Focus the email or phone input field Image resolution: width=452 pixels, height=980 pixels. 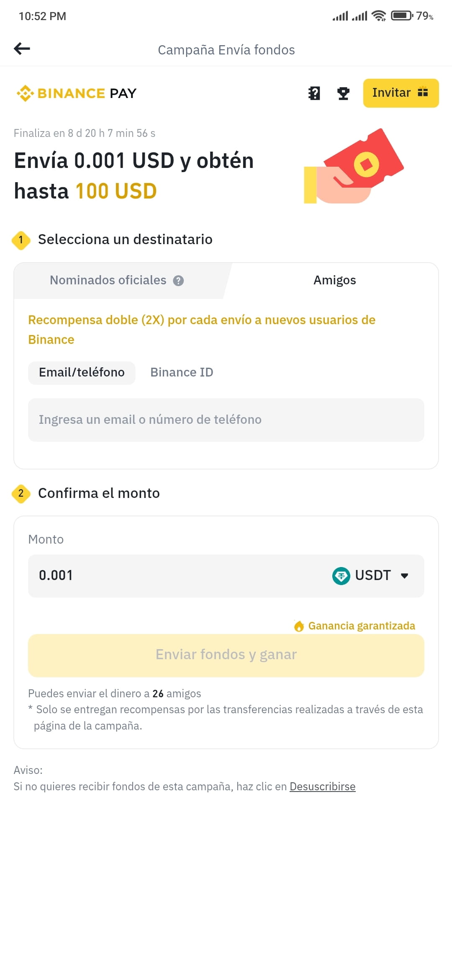(226, 420)
